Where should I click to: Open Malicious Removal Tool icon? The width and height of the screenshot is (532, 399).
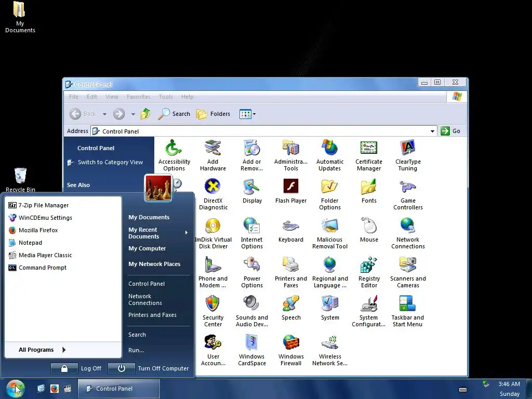pos(330,233)
